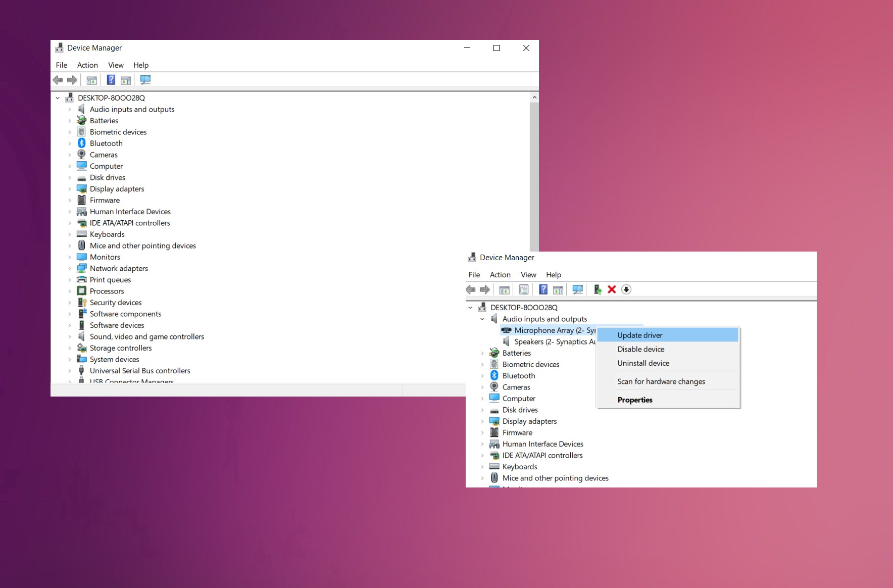
Task: Click the Security devices key icon
Action: point(82,303)
